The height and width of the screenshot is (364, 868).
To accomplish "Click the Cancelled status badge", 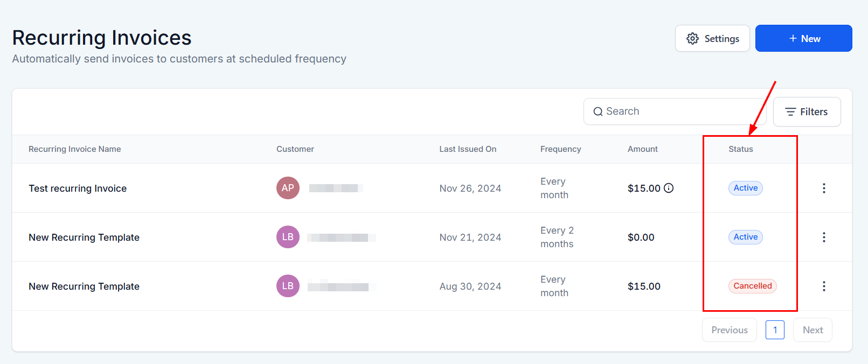I will click(752, 286).
